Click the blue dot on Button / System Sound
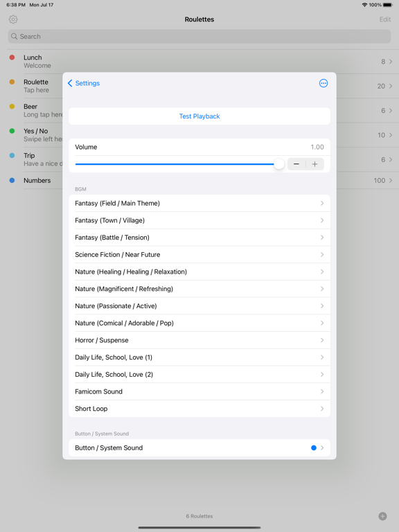This screenshot has width=399, height=532. (314, 448)
